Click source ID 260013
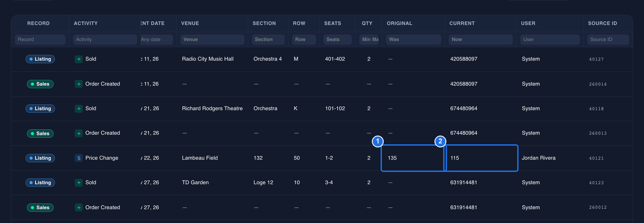This screenshot has height=223, width=644. tap(598, 133)
